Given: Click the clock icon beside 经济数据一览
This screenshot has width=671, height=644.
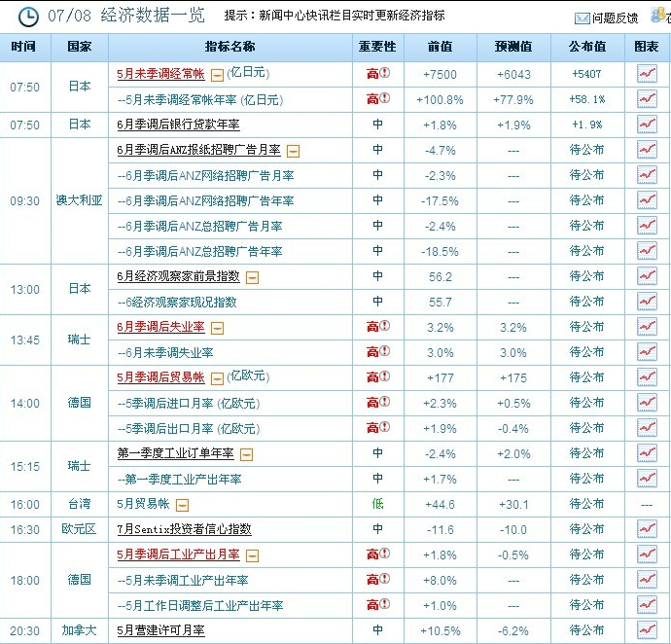Looking at the screenshot, I should click(28, 18).
